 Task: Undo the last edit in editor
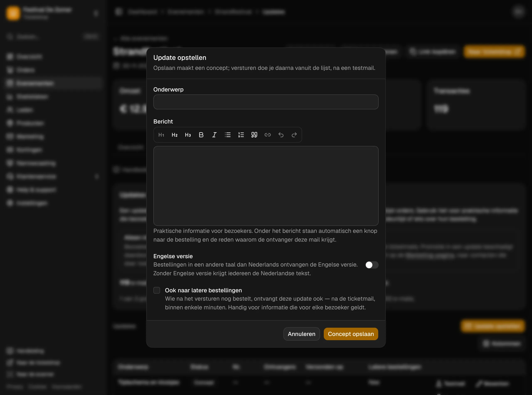pyautogui.click(x=281, y=135)
